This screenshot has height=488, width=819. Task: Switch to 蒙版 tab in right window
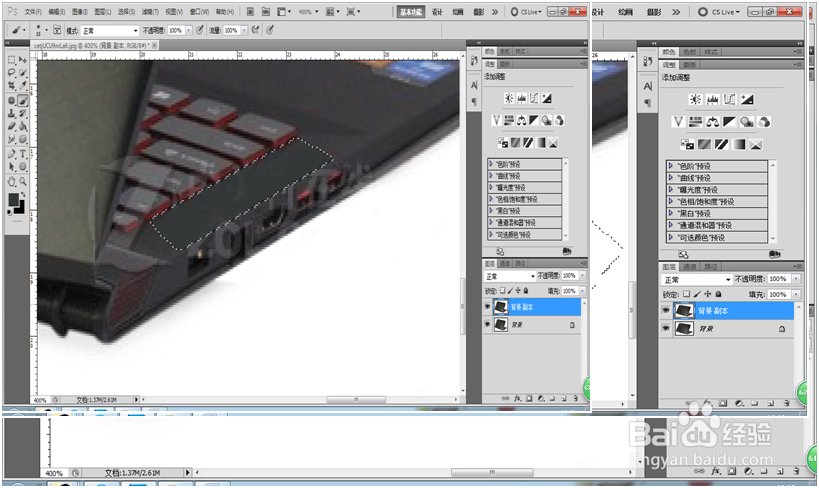point(690,65)
